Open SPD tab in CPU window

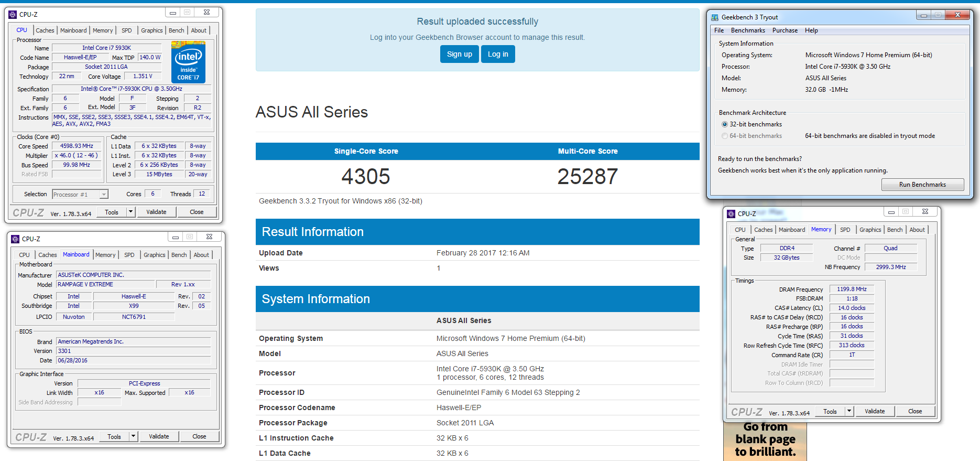[127, 30]
